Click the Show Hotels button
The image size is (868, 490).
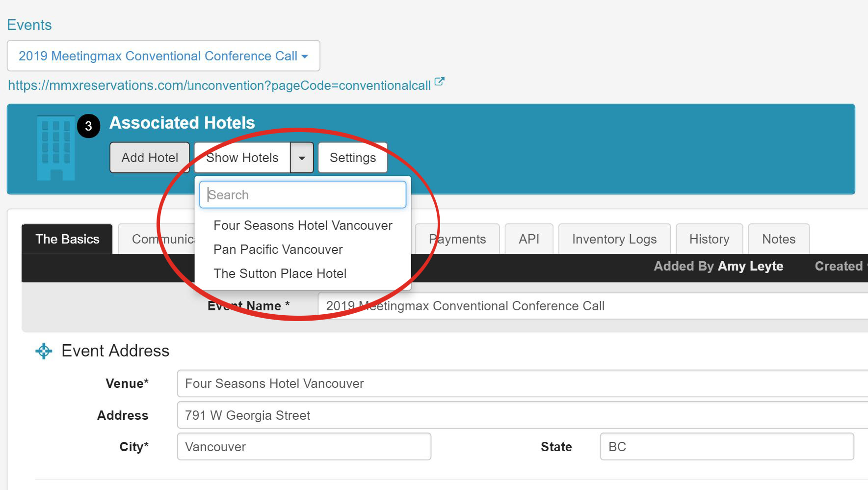242,158
